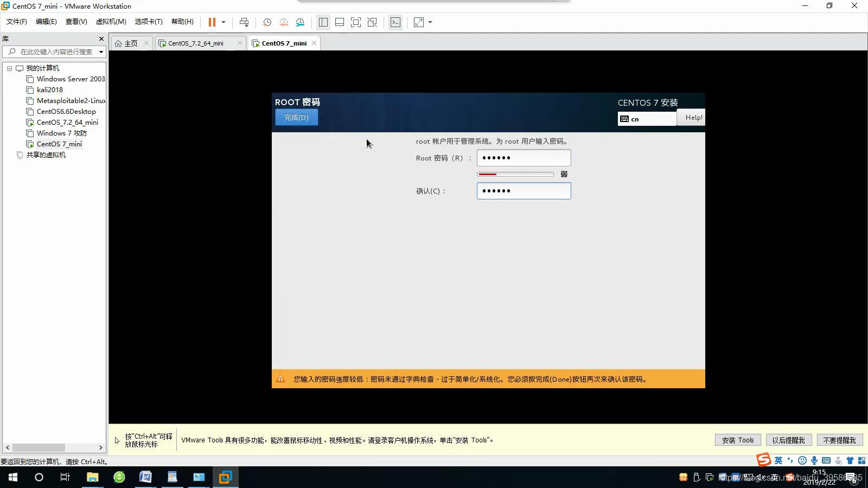The height and width of the screenshot is (488, 868).
Task: Switch to the CentOS_7.2_64_mini tab
Action: tap(195, 43)
